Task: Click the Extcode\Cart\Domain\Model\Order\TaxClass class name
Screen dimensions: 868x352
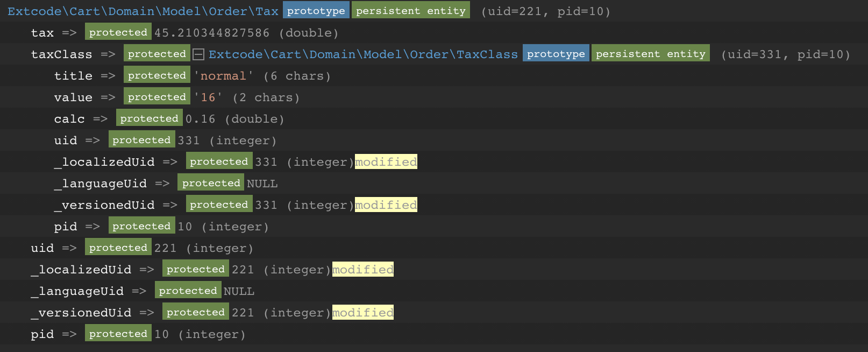Action: point(363,54)
